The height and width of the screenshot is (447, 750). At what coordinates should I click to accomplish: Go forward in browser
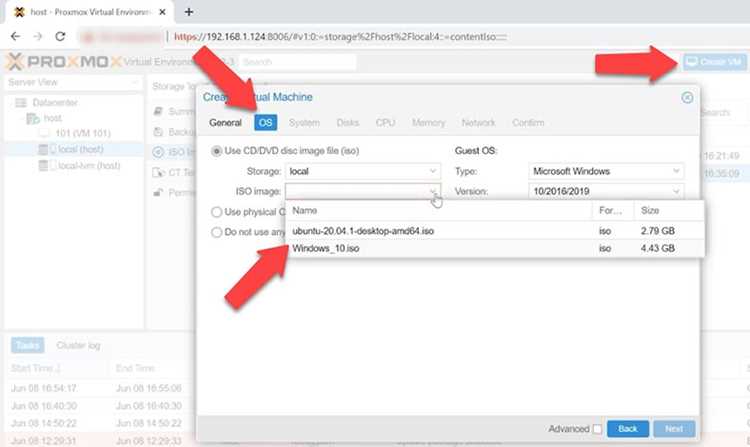click(38, 36)
